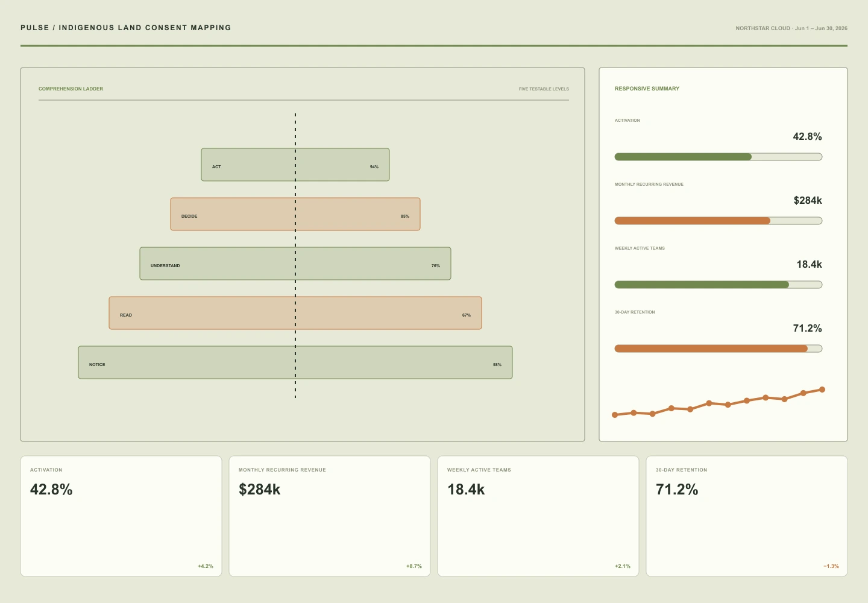Click the Weekly Active Teams progress bar

click(x=719, y=285)
